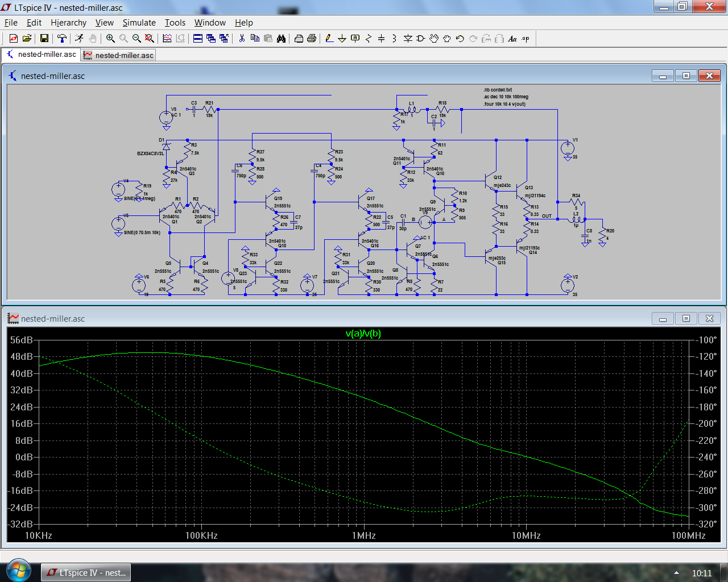This screenshot has width=728, height=582.
Task: Switch to the schematic nested-miller.asc tab
Action: pyautogui.click(x=40, y=55)
